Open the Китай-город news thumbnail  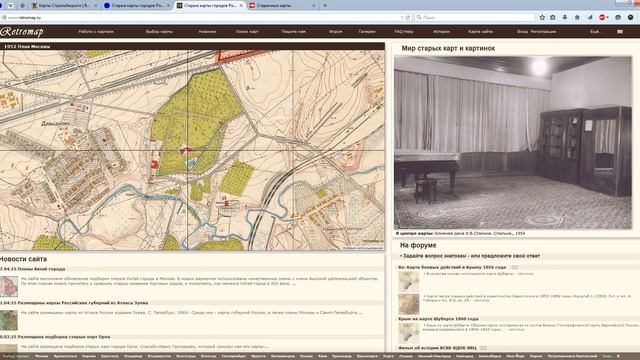click(9, 286)
